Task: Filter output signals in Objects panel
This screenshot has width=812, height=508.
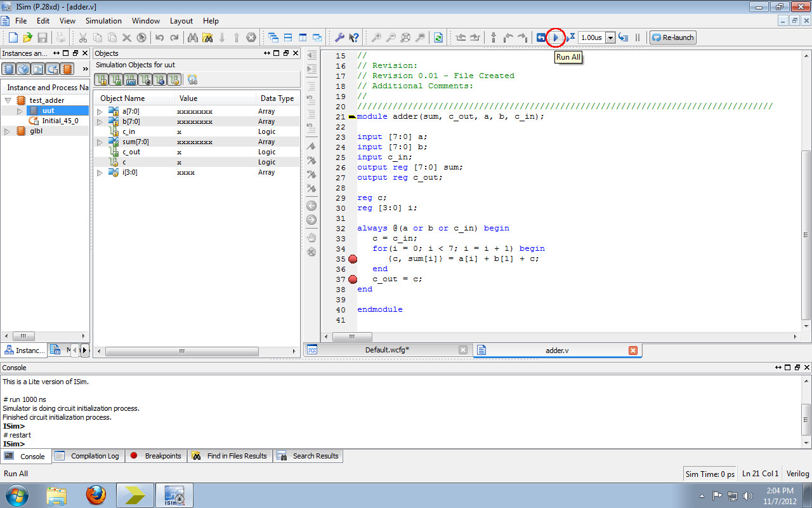Action: (115, 79)
